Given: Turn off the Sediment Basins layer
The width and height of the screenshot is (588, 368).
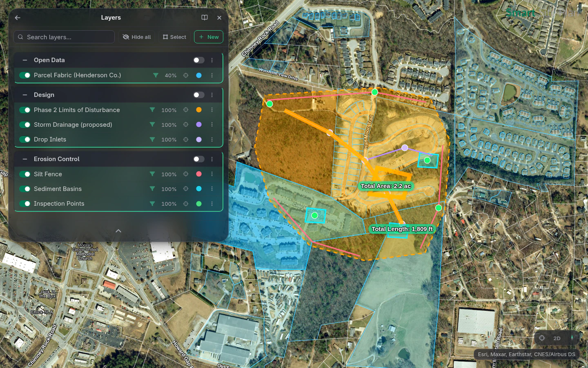Looking at the screenshot, I should 25,189.
